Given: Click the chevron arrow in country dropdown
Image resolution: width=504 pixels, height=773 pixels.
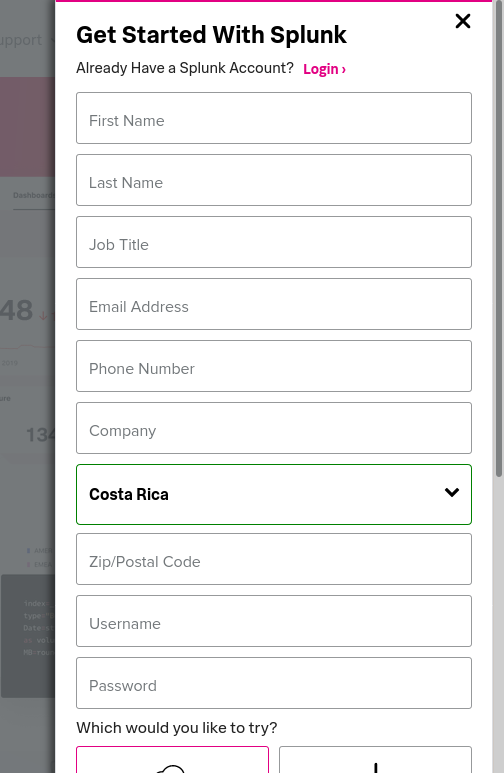Looking at the screenshot, I should tap(452, 492).
